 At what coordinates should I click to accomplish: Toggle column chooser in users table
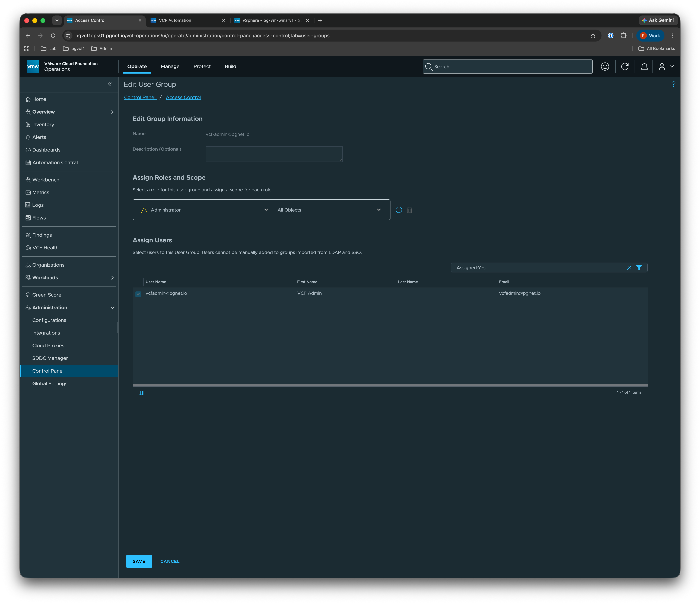pos(141,393)
